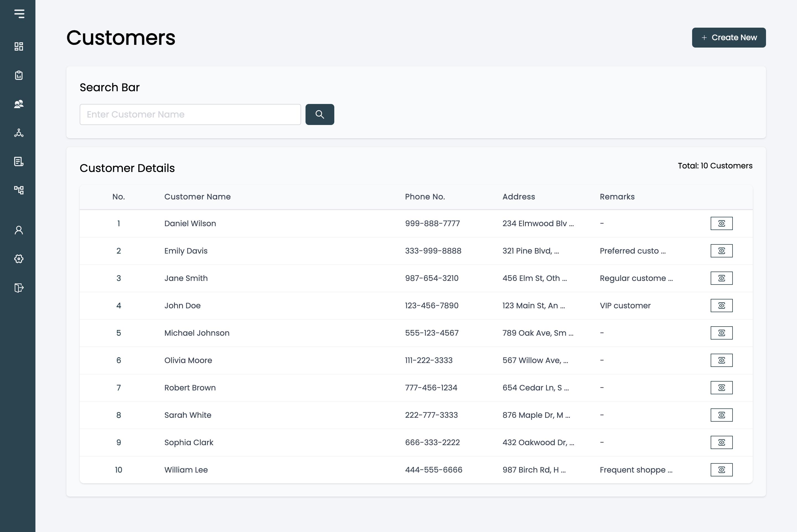Screen dimensions: 797x532
Task: Click the Total: 10 Customers label
Action: (715, 166)
